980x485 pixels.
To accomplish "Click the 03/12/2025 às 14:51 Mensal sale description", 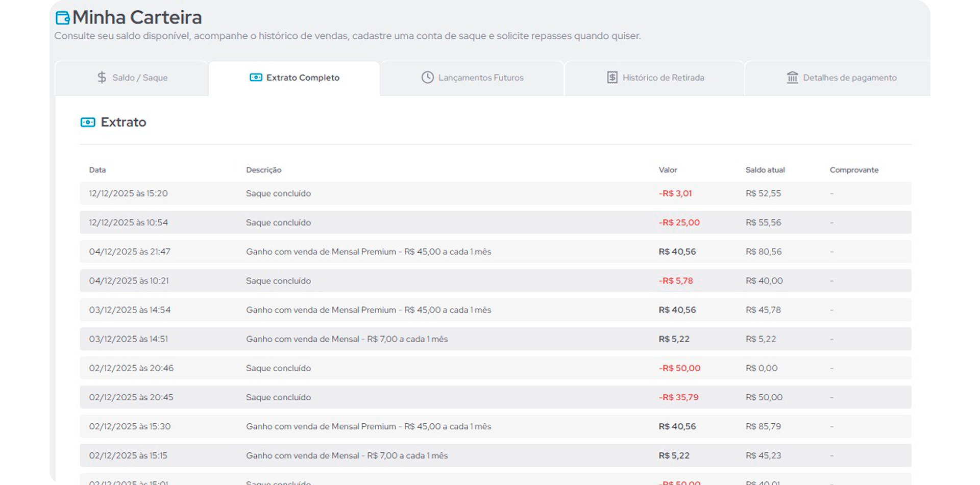I will pyautogui.click(x=347, y=339).
